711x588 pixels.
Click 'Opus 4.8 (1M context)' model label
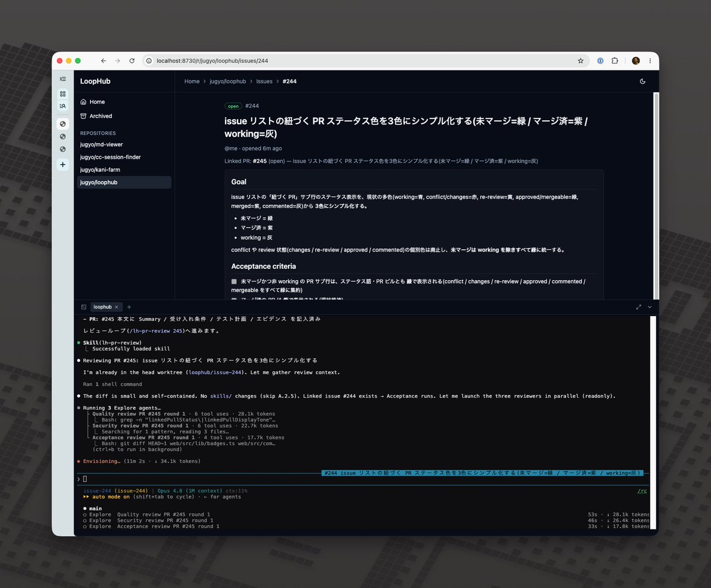pos(190,491)
